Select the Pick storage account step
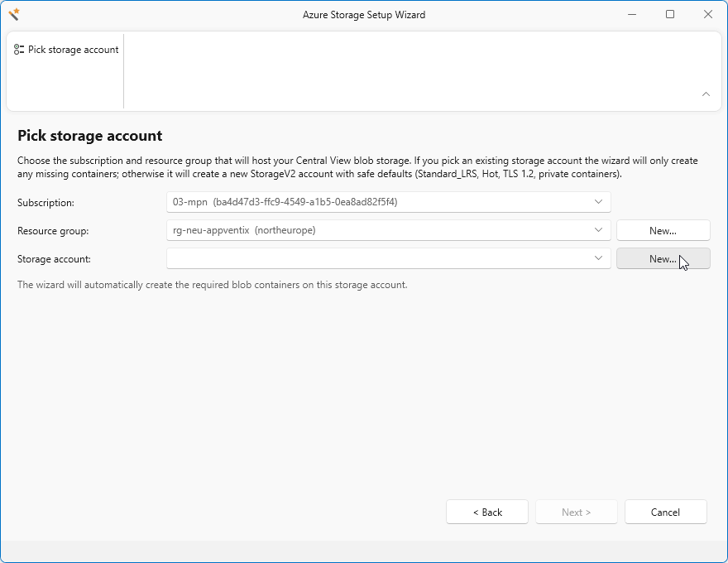Viewport: 728px width, 563px height. point(66,49)
